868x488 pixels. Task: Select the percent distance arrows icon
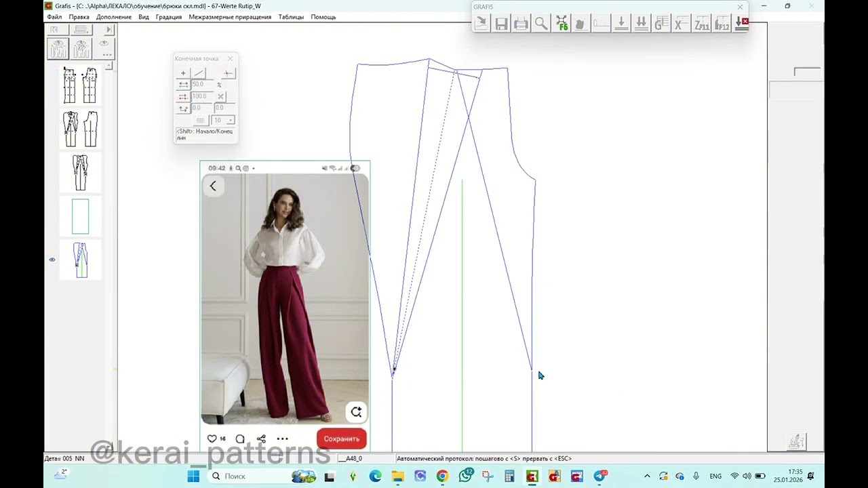pyautogui.click(x=183, y=85)
